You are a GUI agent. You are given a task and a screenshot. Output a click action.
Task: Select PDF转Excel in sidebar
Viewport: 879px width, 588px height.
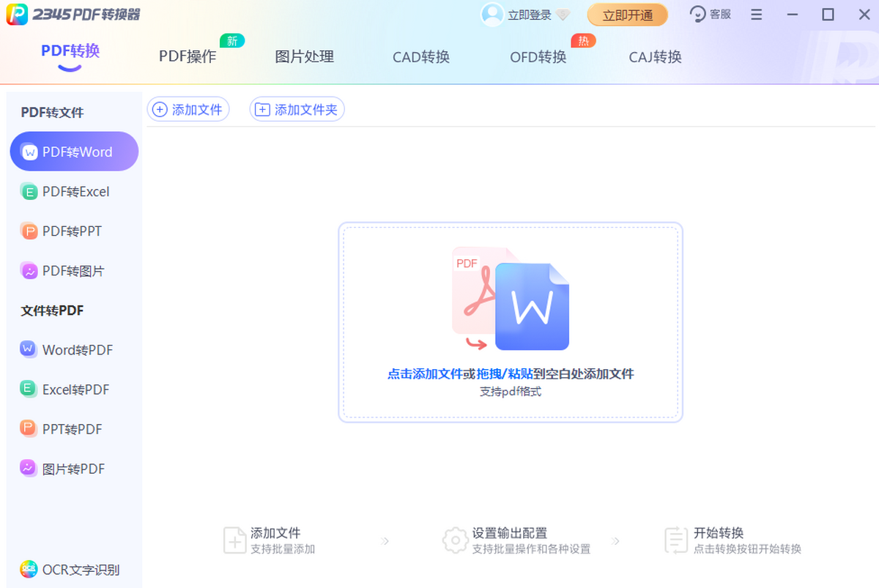click(74, 192)
